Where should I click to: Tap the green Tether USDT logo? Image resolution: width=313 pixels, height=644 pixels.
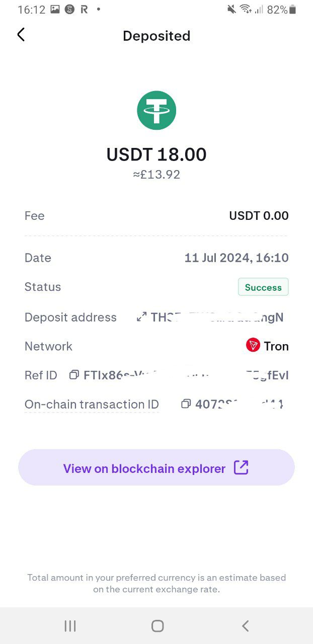[156, 110]
